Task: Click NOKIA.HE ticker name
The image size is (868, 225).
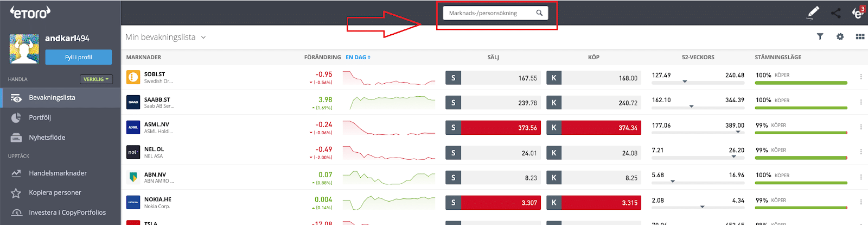Action: pyautogui.click(x=158, y=199)
